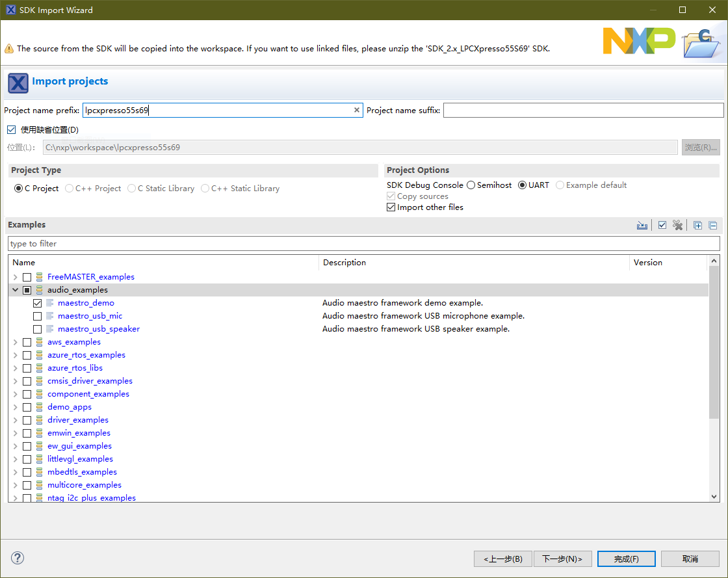Click the maestro_usb_mic document icon
Screen dimensions: 728x578
click(x=49, y=316)
